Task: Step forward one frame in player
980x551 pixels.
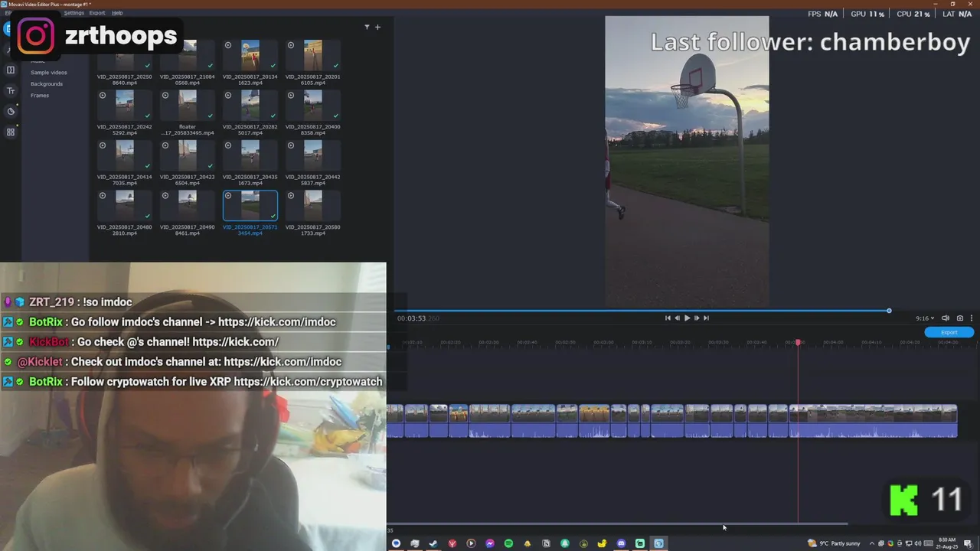Action: (697, 318)
